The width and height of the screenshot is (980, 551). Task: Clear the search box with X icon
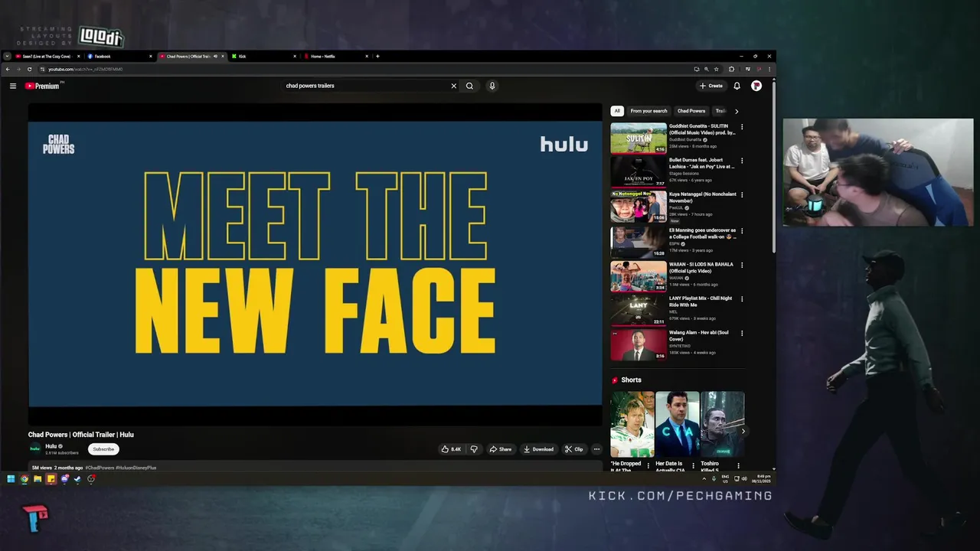[x=453, y=86]
